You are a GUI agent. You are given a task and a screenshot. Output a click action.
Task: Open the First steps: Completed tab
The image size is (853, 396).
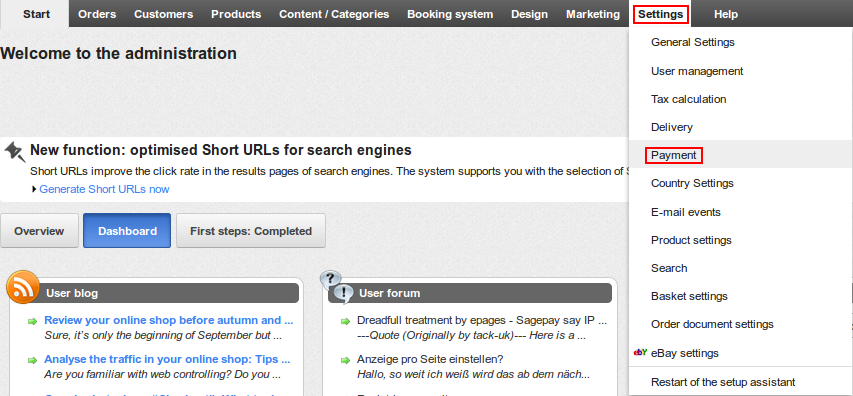tap(251, 231)
